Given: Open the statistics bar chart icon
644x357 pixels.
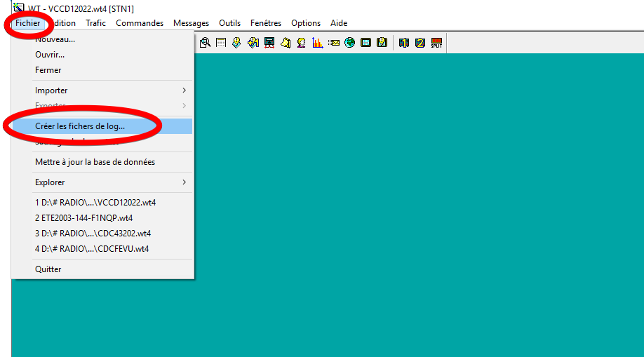Looking at the screenshot, I should [x=318, y=43].
